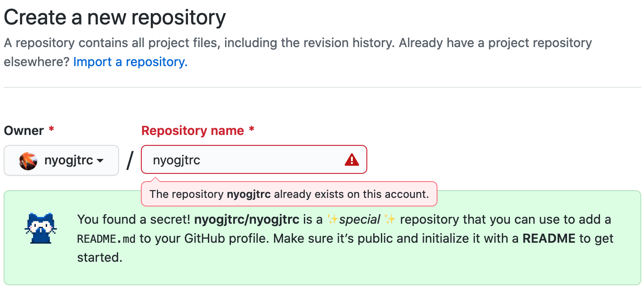644x288 pixels.
Task: Click the red asterisk beside Owner
Action: point(51,130)
